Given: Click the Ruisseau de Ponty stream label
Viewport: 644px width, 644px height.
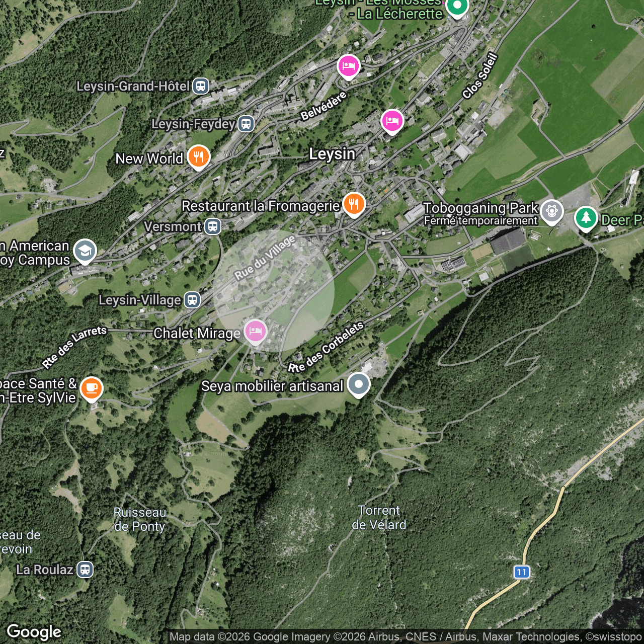Looking at the screenshot, I should (139, 519).
